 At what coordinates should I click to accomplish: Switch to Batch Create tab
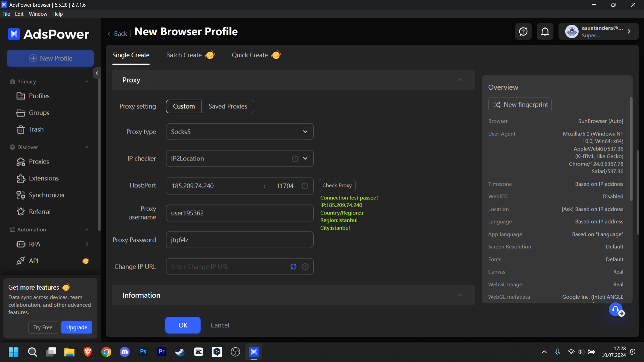pos(190,55)
